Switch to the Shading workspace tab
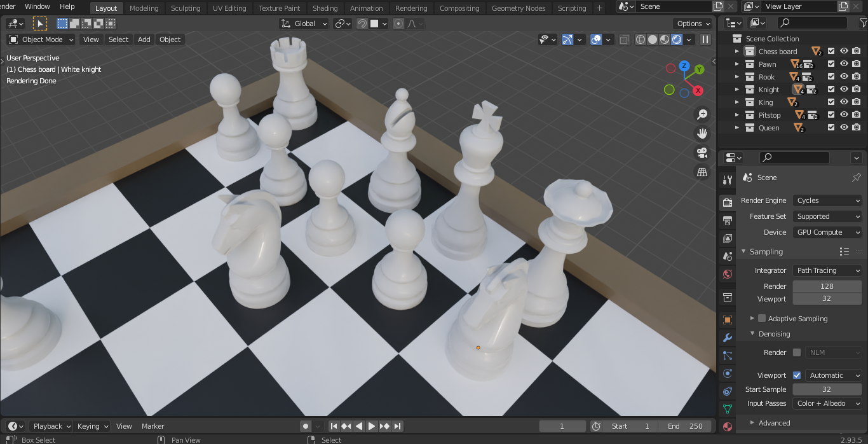This screenshot has width=868, height=444. point(325,8)
